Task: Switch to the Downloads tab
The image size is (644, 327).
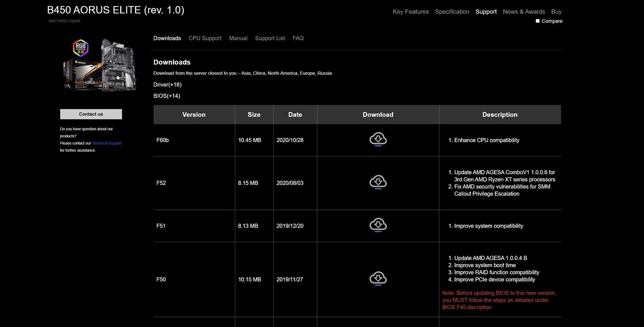Action: [167, 38]
